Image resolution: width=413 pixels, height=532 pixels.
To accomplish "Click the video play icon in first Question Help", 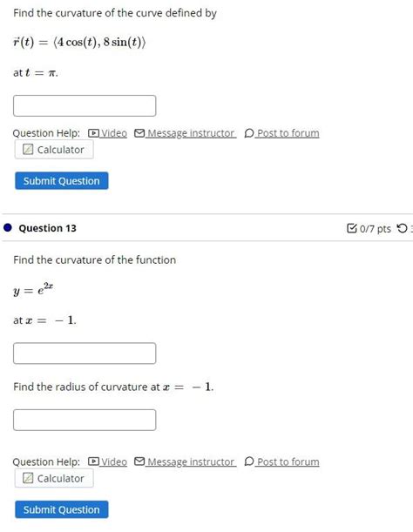I will pyautogui.click(x=93, y=133).
